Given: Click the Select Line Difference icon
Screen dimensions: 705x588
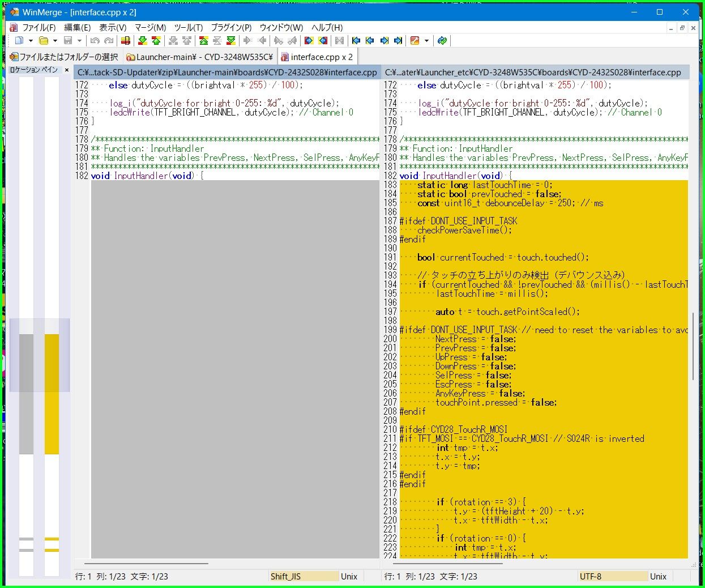Looking at the screenshot, I should click(x=126, y=41).
